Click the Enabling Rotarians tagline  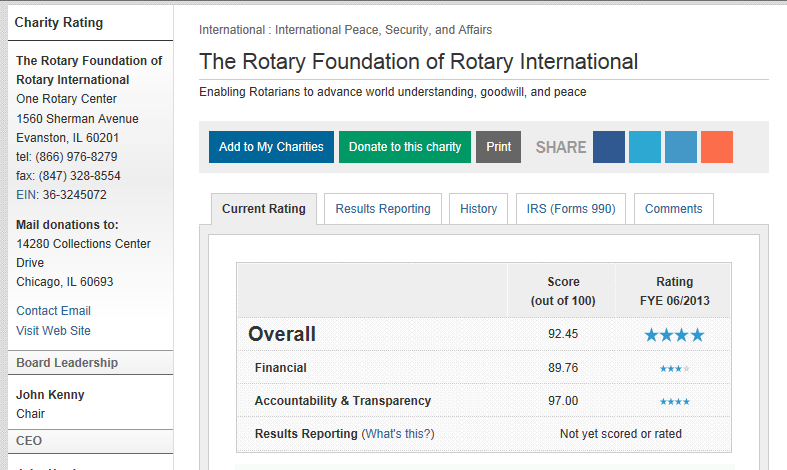(392, 92)
